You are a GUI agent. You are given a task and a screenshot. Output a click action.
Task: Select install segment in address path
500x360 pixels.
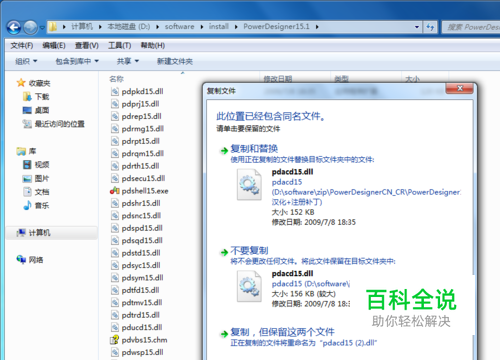coord(219,26)
